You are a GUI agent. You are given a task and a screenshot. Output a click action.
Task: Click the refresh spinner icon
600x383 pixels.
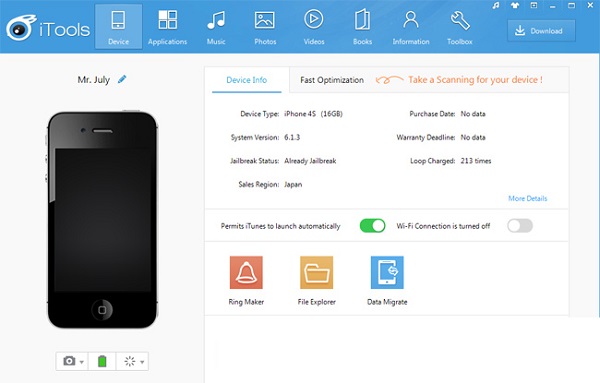130,361
